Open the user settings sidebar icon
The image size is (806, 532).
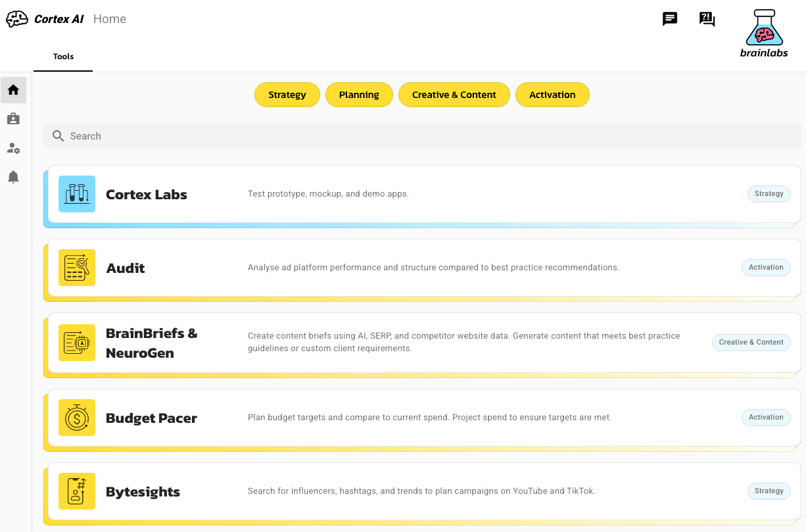pos(13,148)
